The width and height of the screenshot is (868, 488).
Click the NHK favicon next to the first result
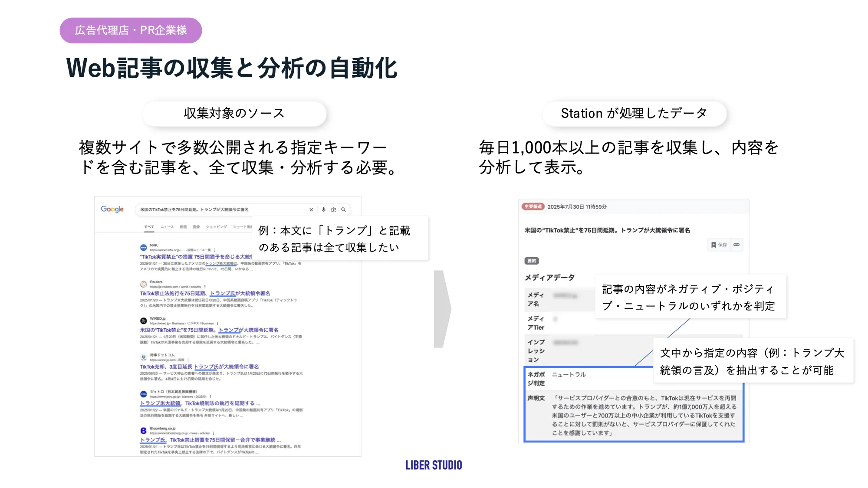(144, 248)
